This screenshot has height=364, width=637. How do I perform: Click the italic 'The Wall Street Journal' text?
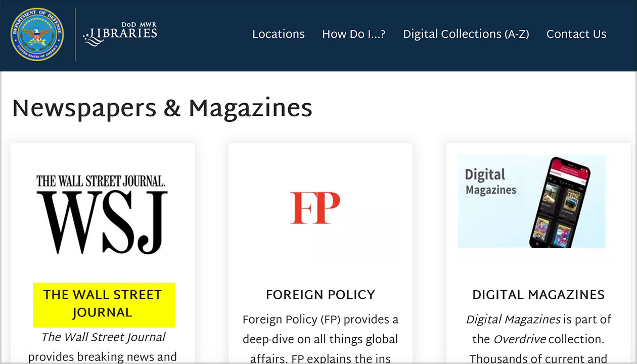click(x=103, y=337)
